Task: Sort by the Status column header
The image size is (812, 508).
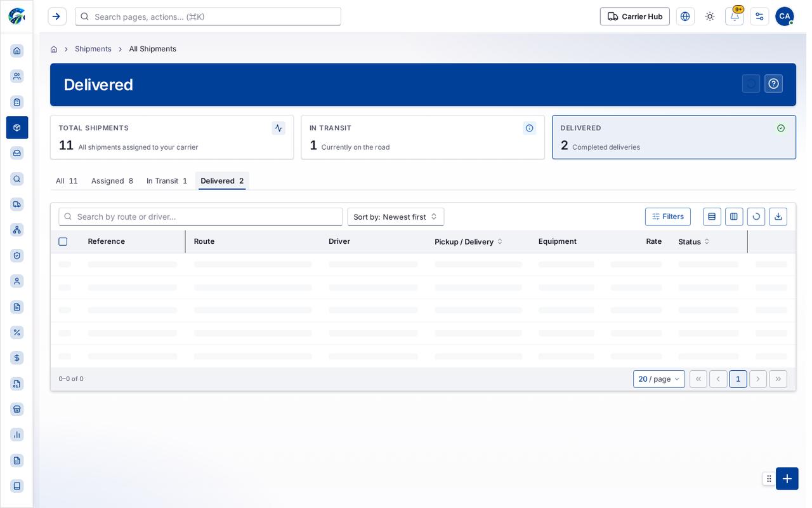Action: 694,242
